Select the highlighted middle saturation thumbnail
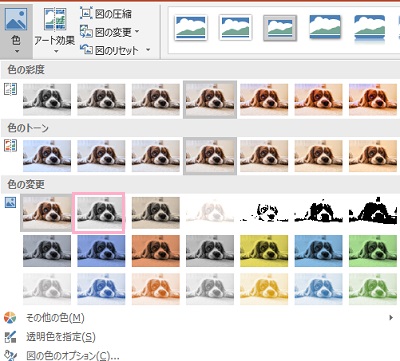Image resolution: width=400 pixels, height=361 pixels. (x=210, y=100)
